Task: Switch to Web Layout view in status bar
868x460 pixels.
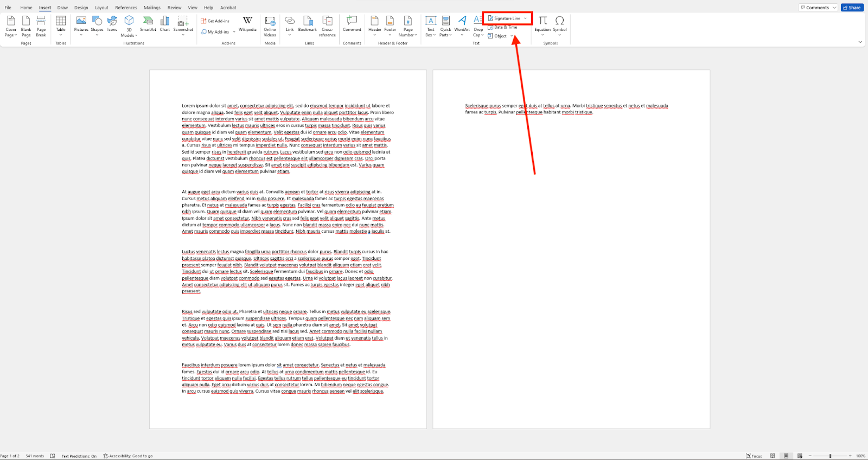Action: (x=800, y=456)
